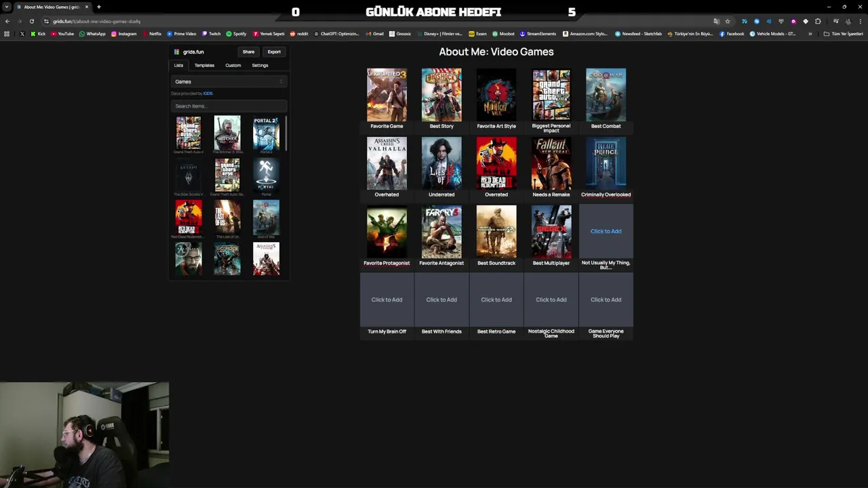This screenshot has width=868, height=488.
Task: Click the About Me: Video Games title
Action: 496,52
